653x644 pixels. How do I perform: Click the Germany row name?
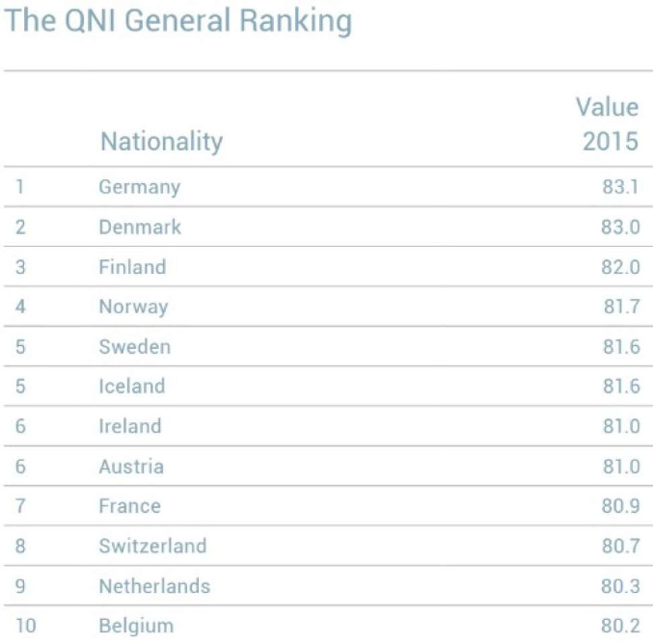pos(140,187)
